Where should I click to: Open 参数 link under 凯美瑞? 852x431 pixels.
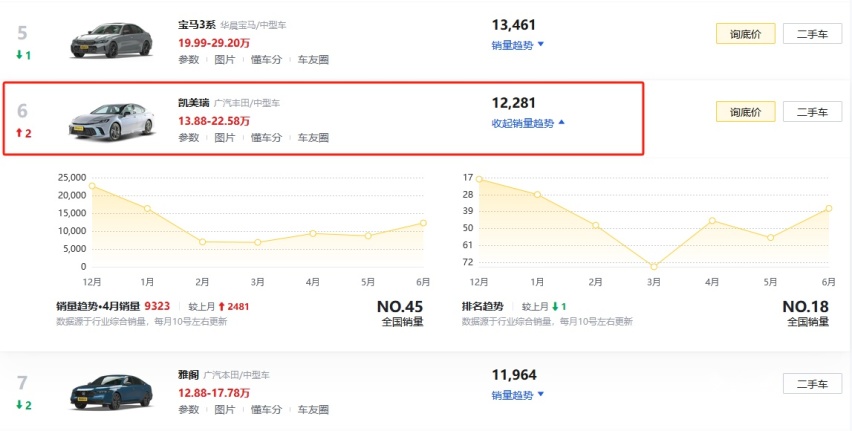tap(189, 138)
